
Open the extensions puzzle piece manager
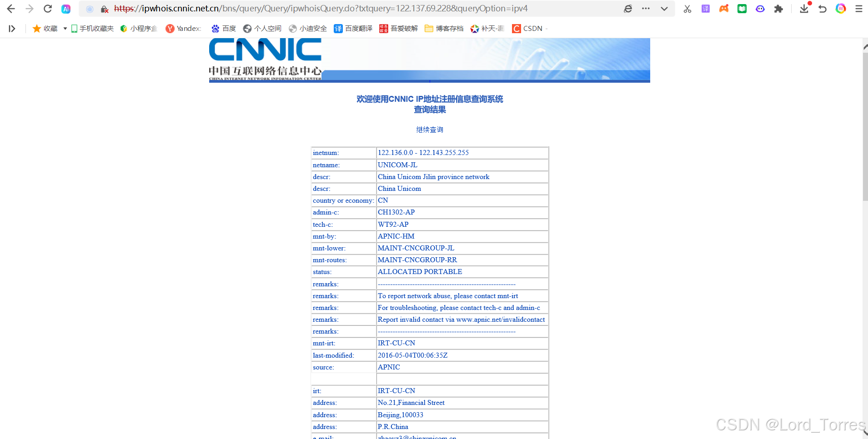click(x=778, y=9)
